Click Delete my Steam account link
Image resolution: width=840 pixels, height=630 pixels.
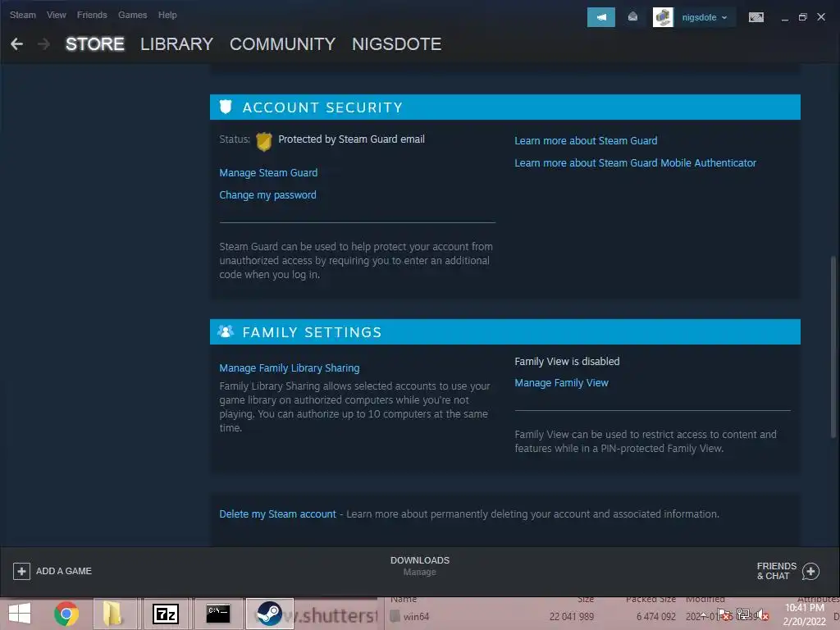[277, 514]
